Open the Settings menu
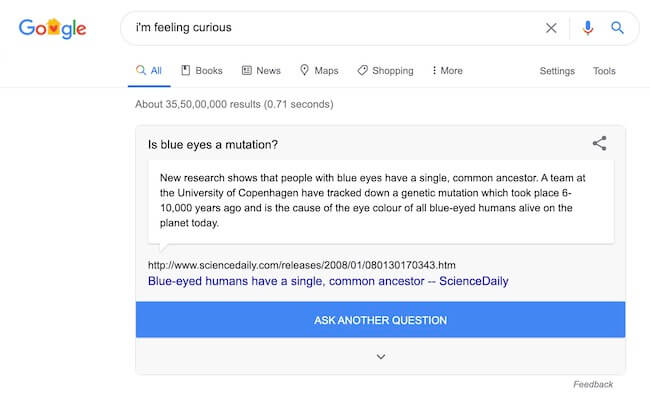Screen dimensions: 650x397 tap(557, 71)
